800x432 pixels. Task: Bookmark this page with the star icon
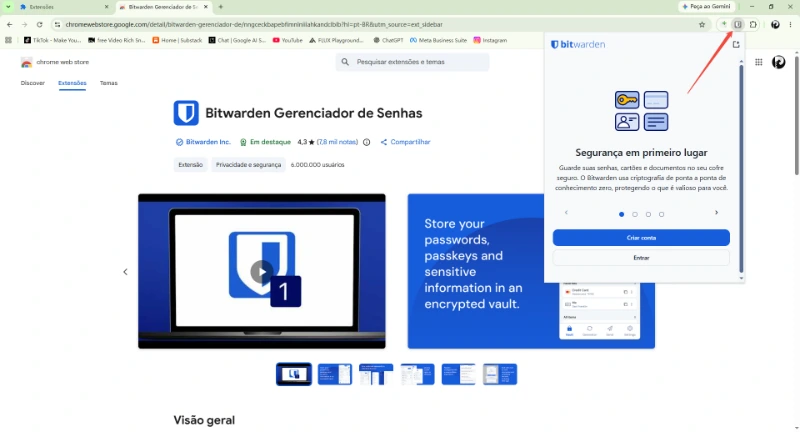702,24
